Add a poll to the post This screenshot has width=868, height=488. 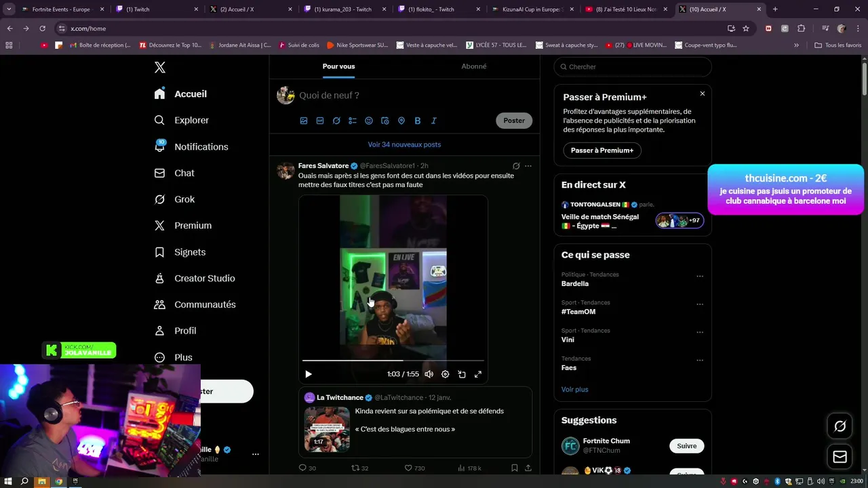[353, 121]
